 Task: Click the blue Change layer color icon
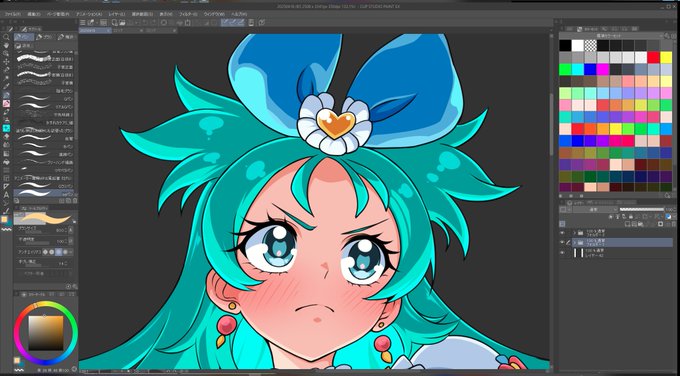point(669,216)
